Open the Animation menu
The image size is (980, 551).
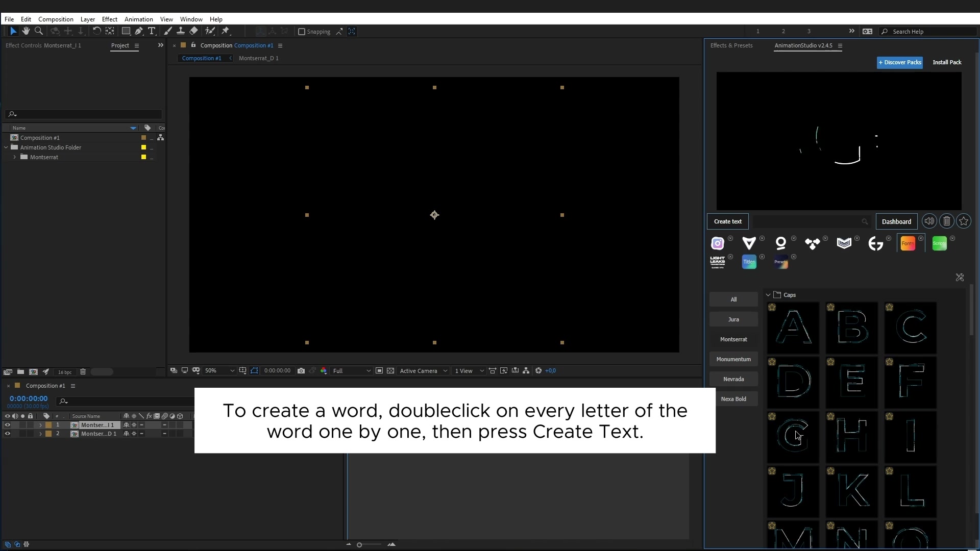point(139,19)
